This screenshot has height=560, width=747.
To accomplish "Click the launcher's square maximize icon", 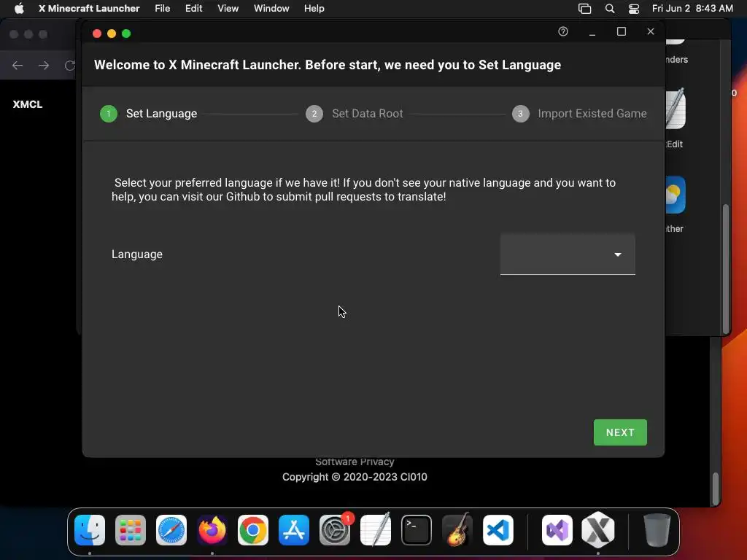I will (x=622, y=31).
